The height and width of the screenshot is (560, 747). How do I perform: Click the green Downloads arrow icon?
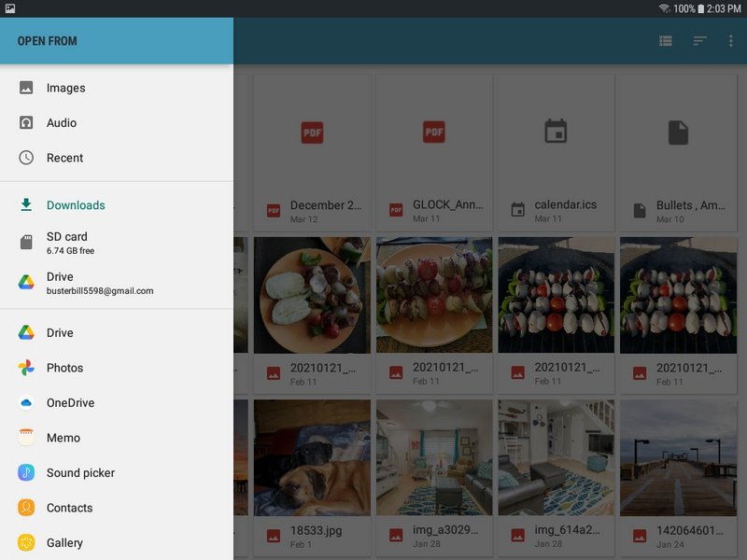point(26,204)
